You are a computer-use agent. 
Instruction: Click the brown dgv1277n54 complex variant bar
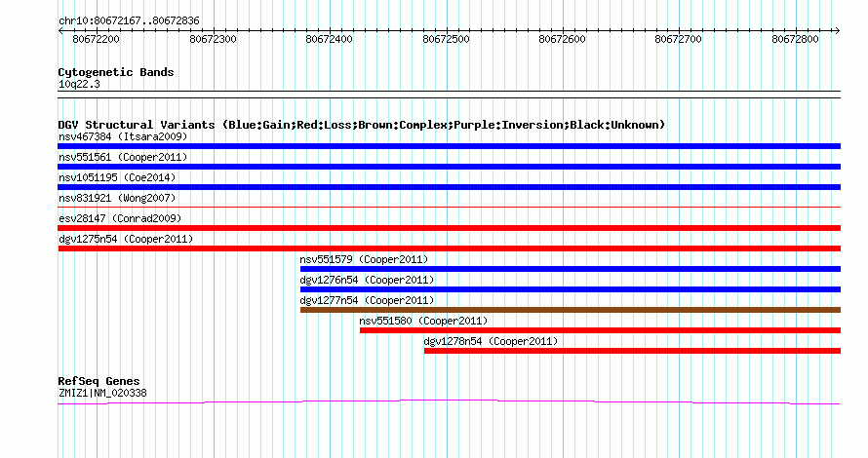click(x=571, y=310)
